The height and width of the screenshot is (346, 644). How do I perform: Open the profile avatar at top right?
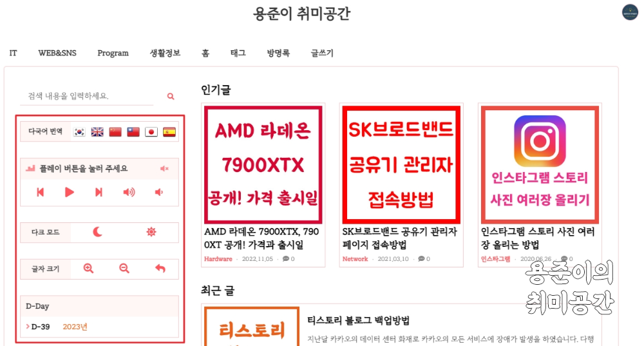(x=630, y=12)
